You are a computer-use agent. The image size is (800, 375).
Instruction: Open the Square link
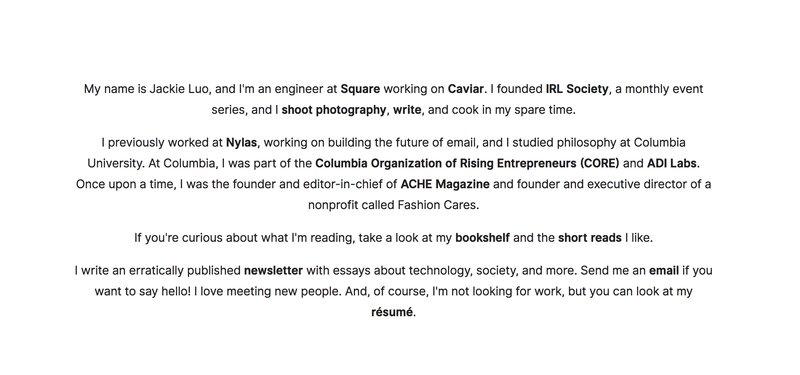(x=360, y=89)
